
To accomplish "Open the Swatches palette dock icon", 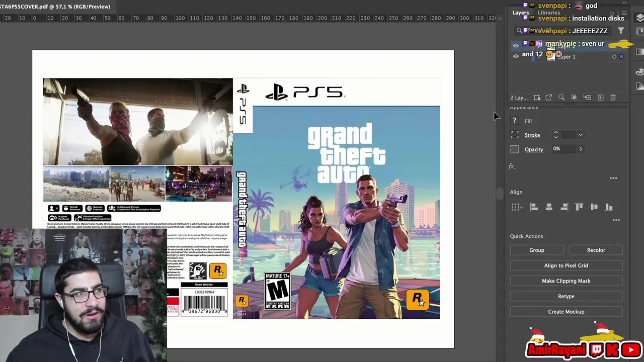I will (x=640, y=72).
